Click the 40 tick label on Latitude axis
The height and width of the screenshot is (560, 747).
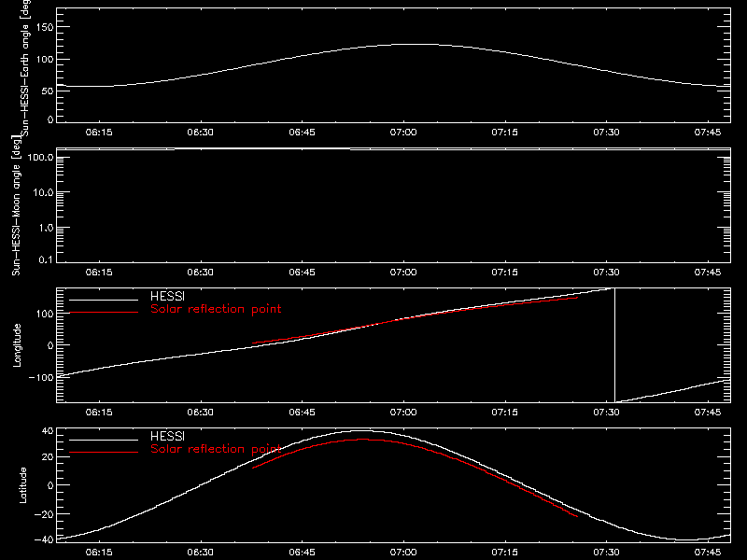coord(48,431)
